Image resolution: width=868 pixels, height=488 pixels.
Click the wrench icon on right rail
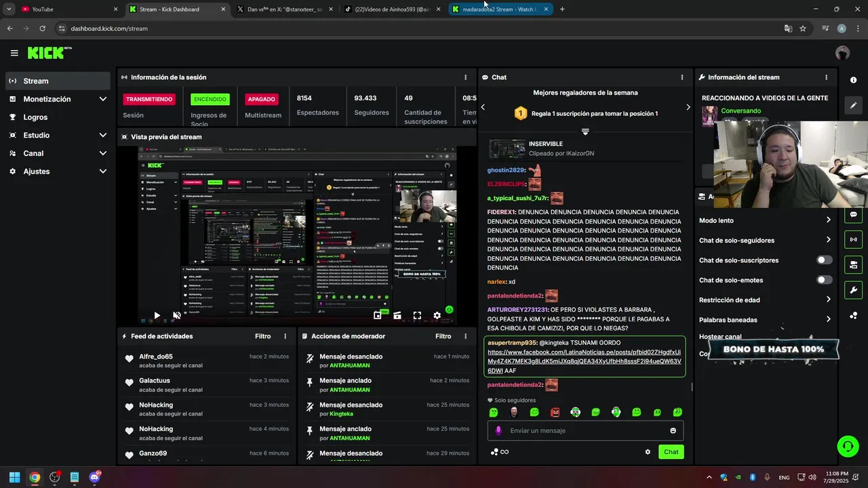[853, 290]
